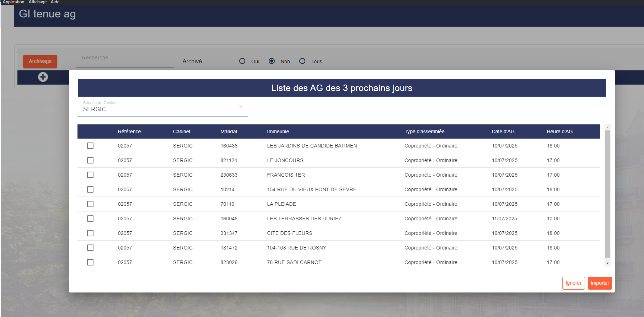Open the Aide menu

(55, 2)
